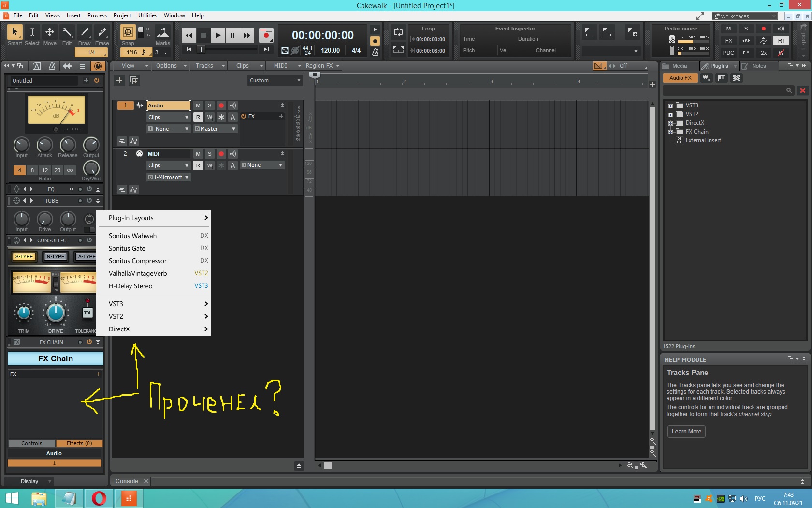
Task: Click the Play transport button
Action: point(218,35)
